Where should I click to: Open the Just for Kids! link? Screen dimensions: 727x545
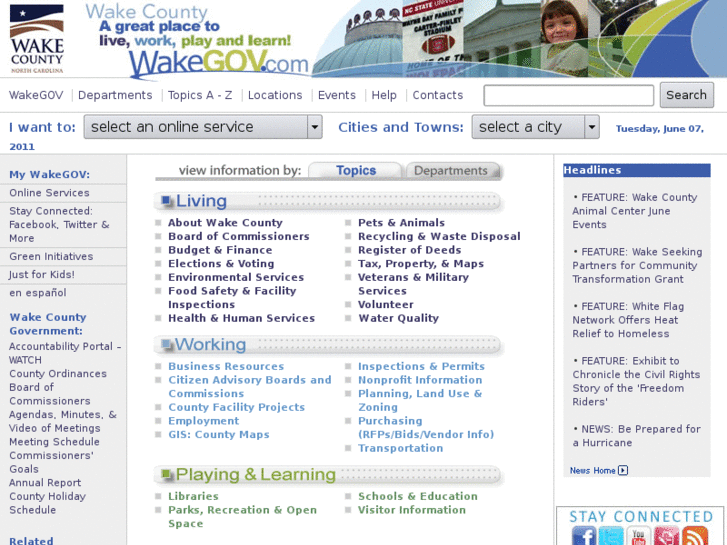click(42, 275)
